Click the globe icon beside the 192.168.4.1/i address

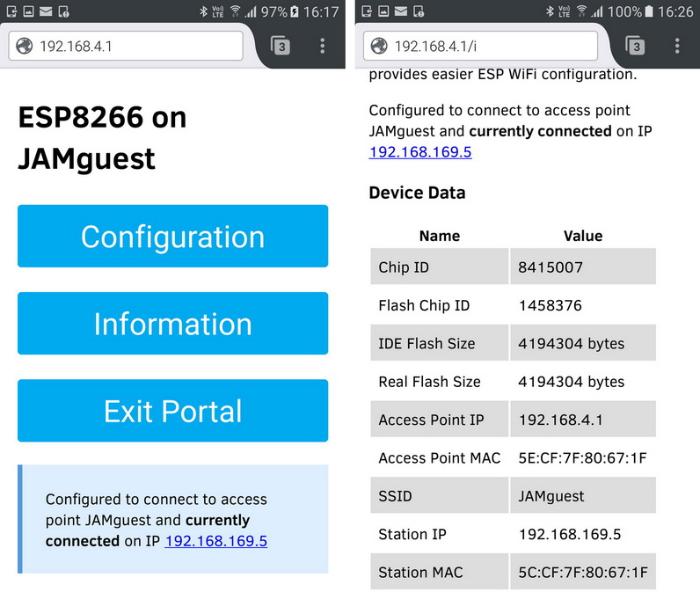[381, 47]
